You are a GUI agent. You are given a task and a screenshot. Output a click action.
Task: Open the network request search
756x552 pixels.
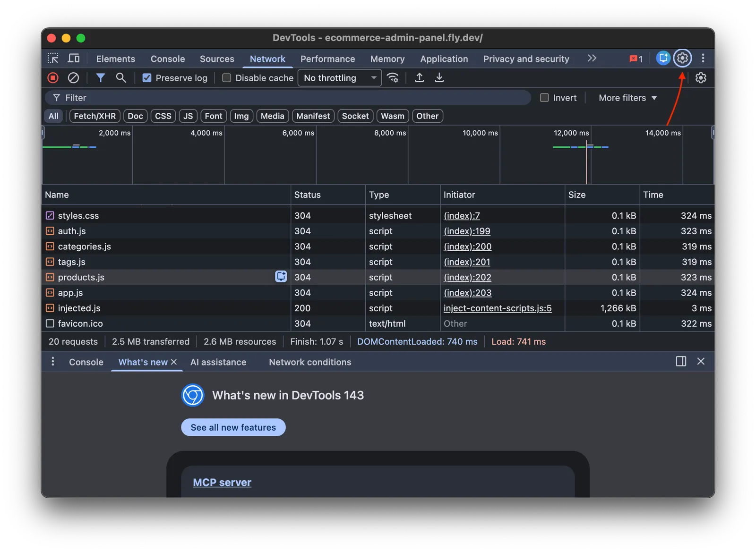(x=121, y=78)
